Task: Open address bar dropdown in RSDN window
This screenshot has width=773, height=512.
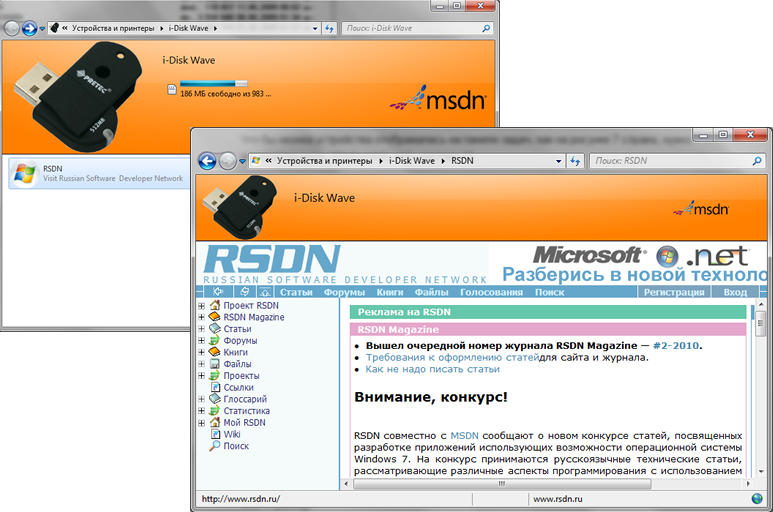Action: 559,161
